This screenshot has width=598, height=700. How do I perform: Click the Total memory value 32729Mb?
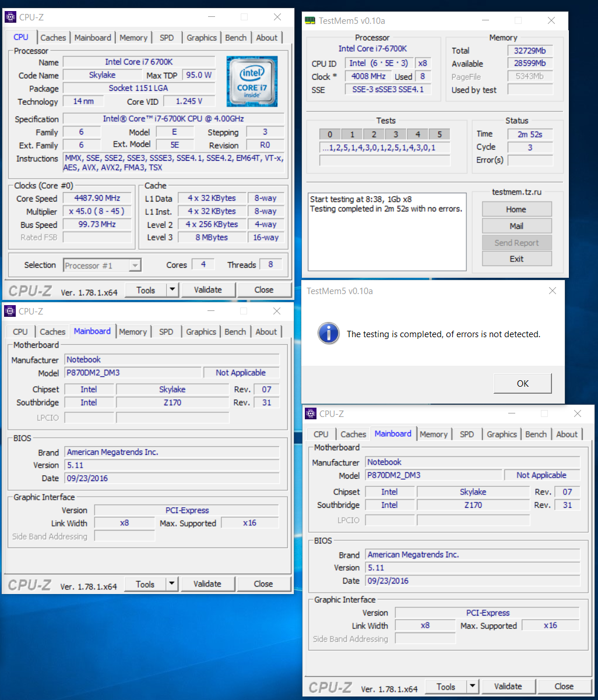pyautogui.click(x=530, y=51)
